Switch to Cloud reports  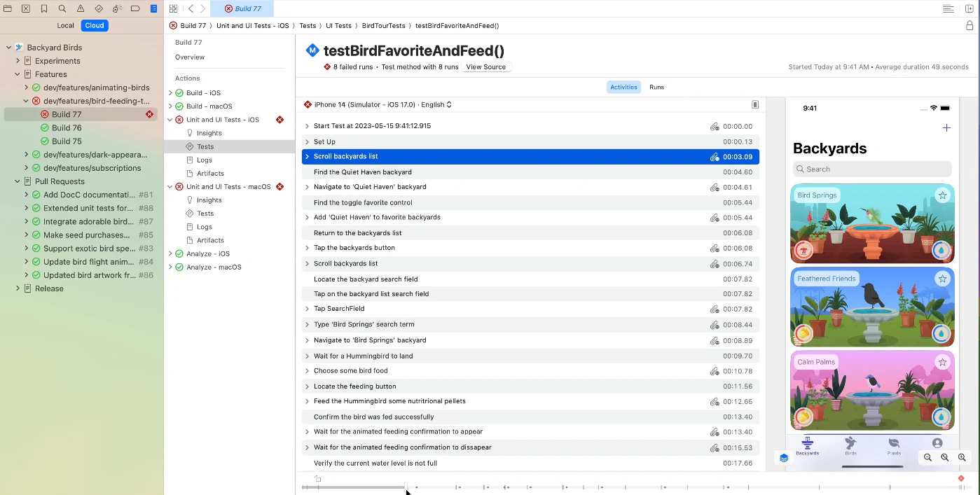tap(95, 25)
